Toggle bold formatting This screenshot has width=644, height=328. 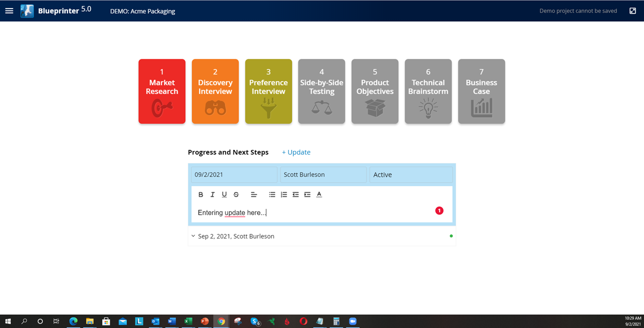pyautogui.click(x=201, y=195)
